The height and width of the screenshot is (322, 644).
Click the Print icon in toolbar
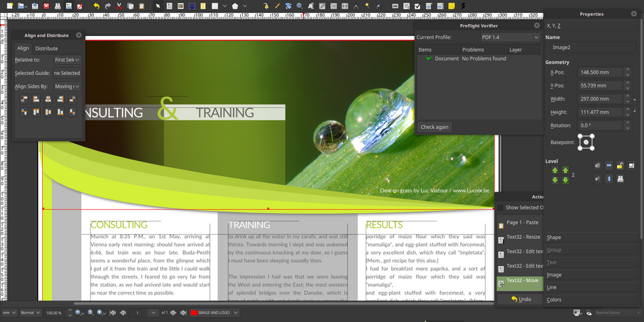click(x=57, y=6)
